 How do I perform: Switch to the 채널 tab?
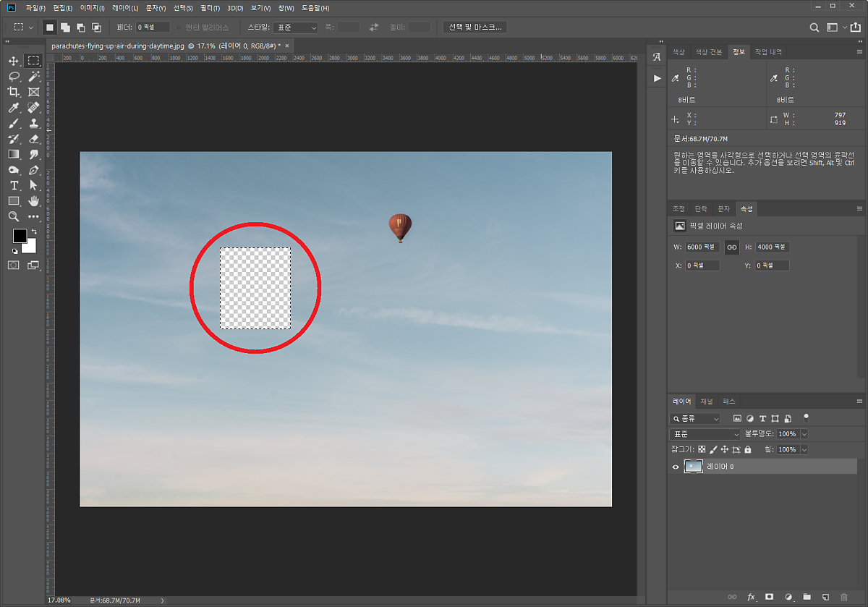706,402
